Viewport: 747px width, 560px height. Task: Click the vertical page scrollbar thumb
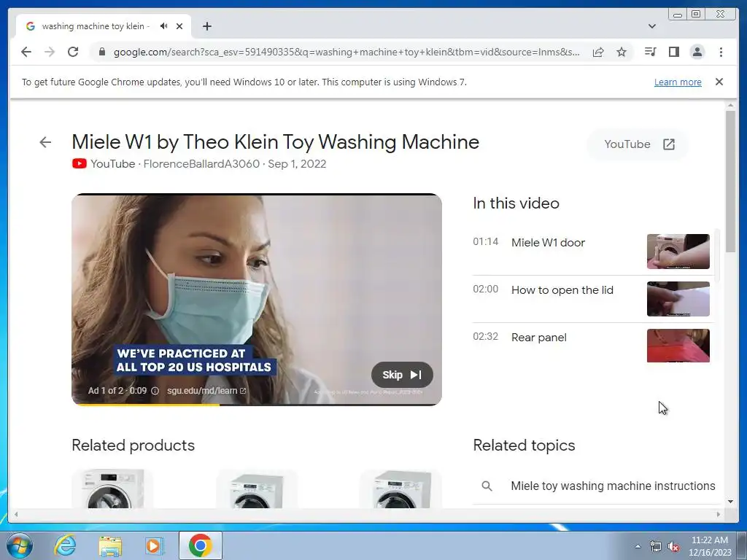click(x=731, y=181)
